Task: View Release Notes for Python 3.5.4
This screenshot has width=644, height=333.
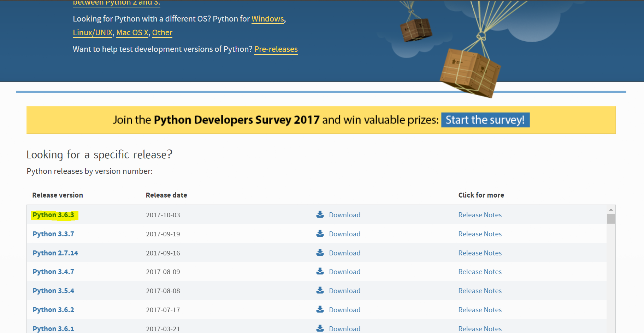Action: coord(480,291)
